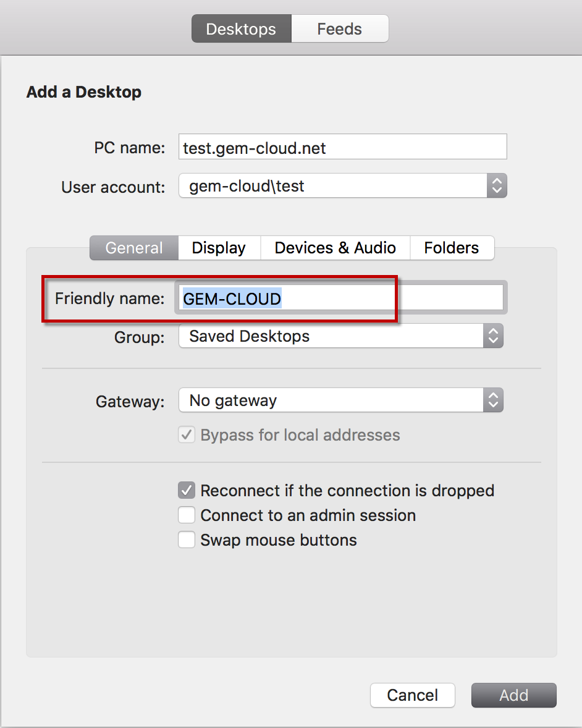Image resolution: width=582 pixels, height=728 pixels.
Task: Click User account dropdown stepper arrows
Action: 497,186
